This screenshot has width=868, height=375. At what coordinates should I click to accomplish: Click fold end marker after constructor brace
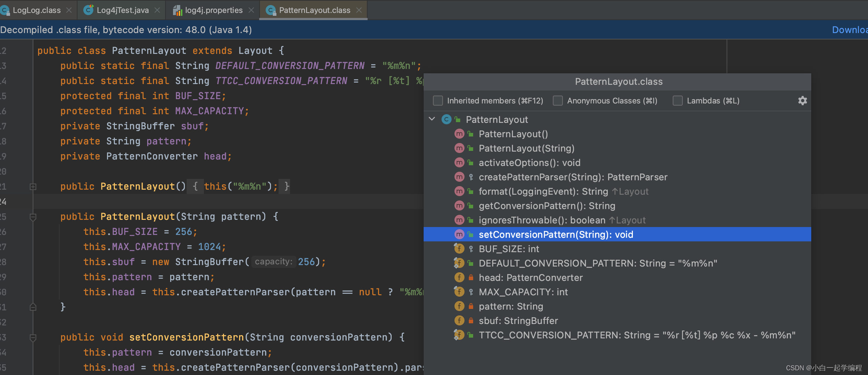(x=33, y=307)
